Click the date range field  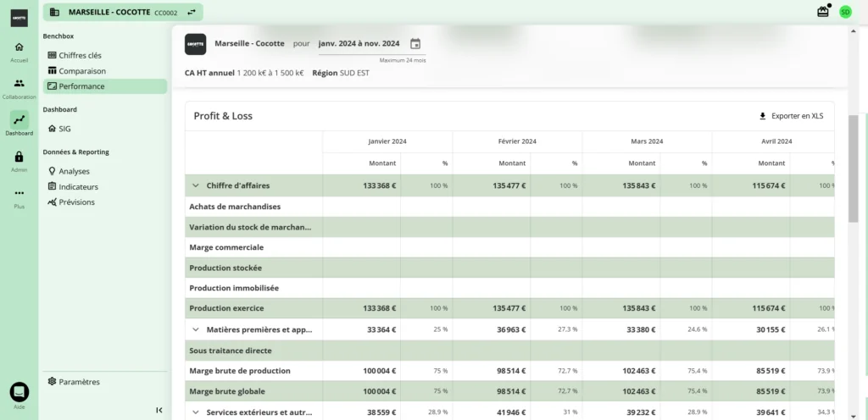(x=359, y=43)
